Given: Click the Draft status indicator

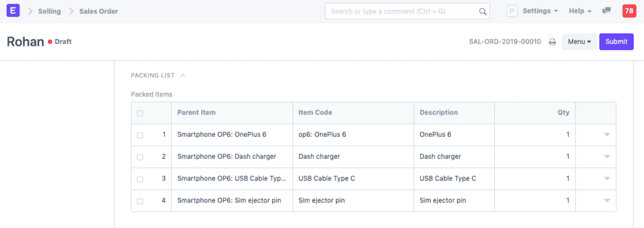Looking at the screenshot, I should click(x=60, y=42).
